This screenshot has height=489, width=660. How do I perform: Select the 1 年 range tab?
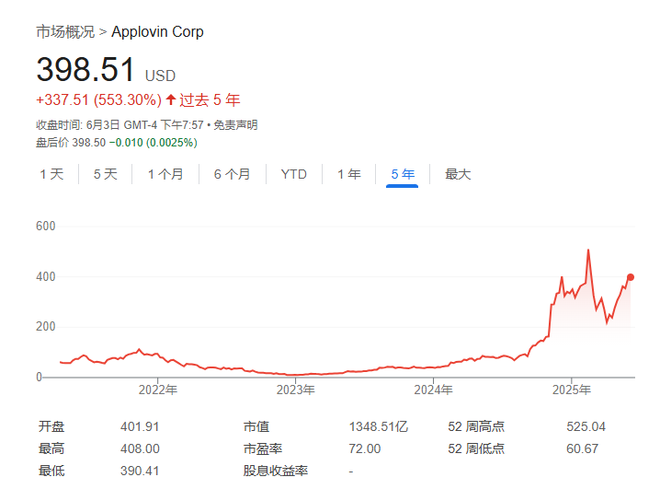point(349,174)
